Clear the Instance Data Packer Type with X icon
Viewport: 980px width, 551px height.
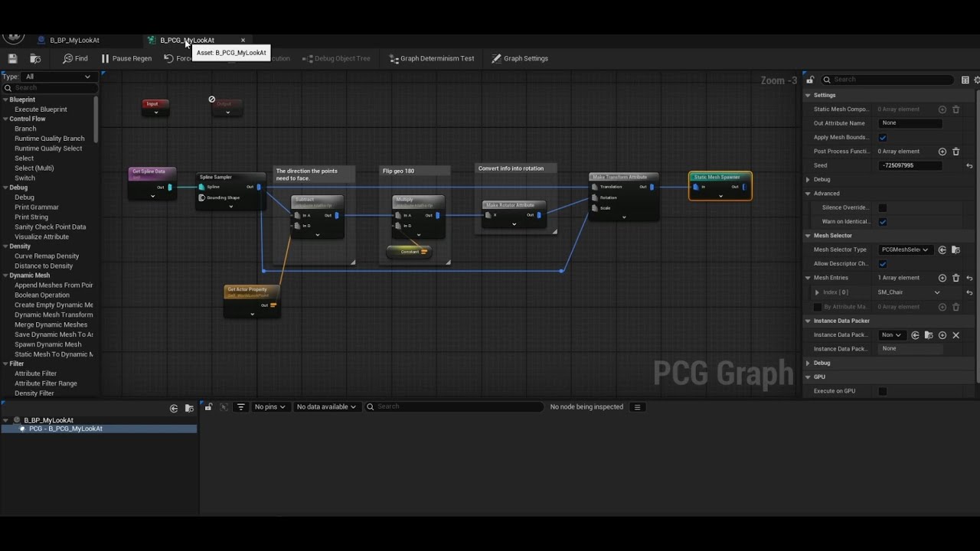(955, 335)
